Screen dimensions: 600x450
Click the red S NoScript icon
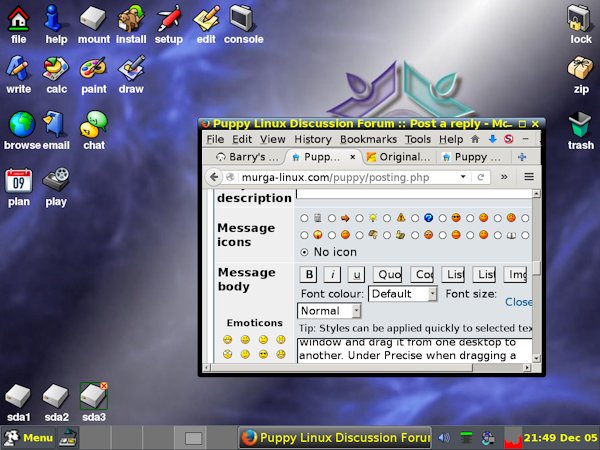tap(509, 139)
